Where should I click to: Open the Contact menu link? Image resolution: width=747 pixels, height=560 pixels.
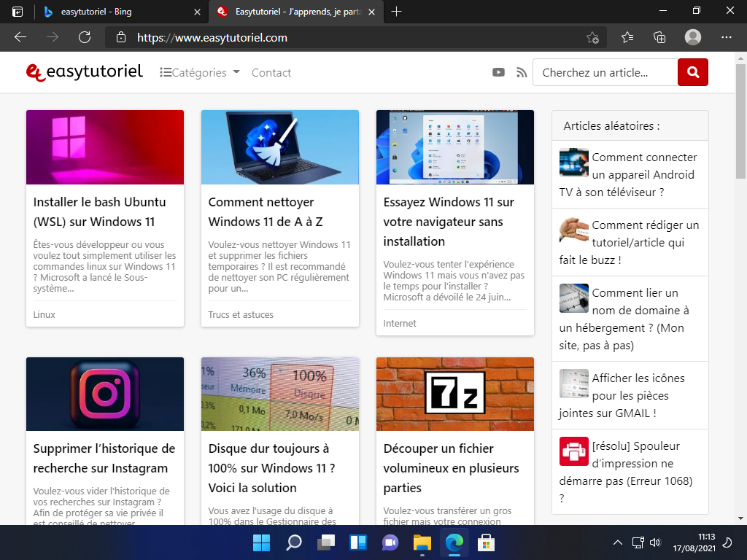(x=271, y=72)
